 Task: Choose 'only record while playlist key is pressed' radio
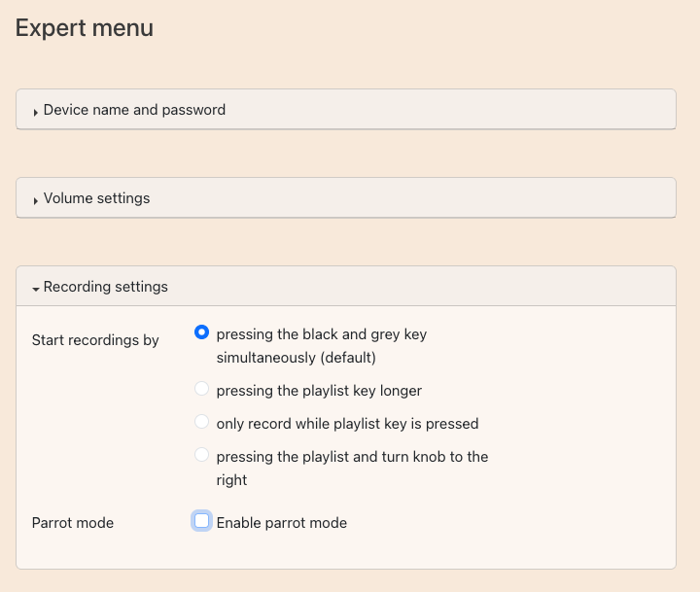click(x=201, y=422)
